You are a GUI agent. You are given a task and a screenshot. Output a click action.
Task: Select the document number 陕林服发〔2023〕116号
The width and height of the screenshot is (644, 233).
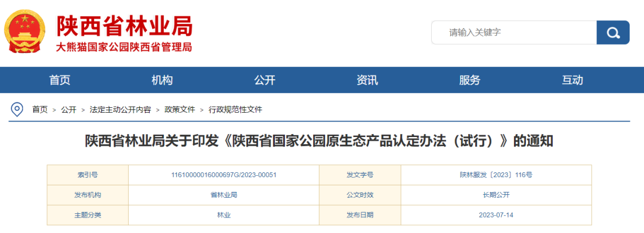point(496,175)
